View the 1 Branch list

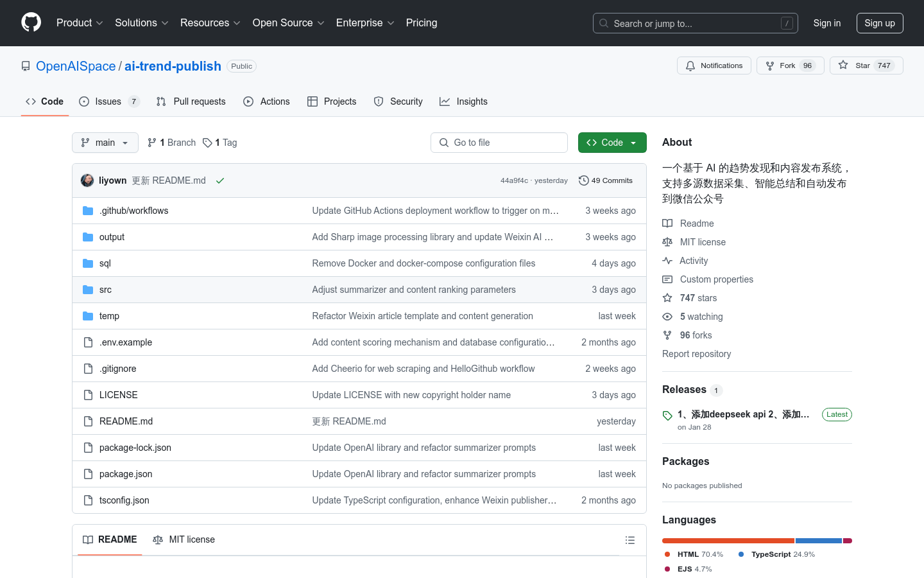click(171, 143)
